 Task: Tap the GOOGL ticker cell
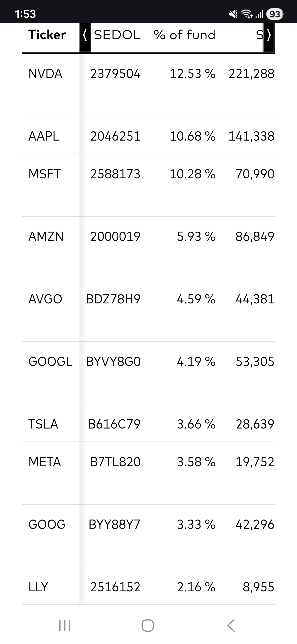51,361
